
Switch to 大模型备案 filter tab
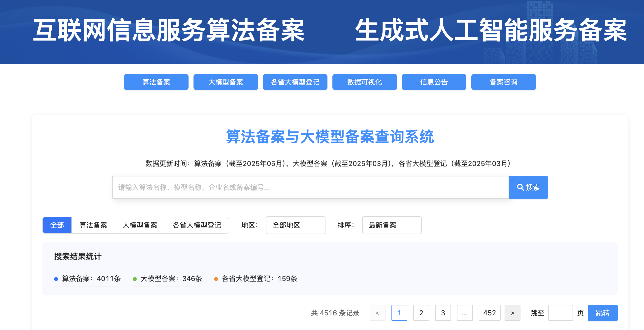click(140, 225)
